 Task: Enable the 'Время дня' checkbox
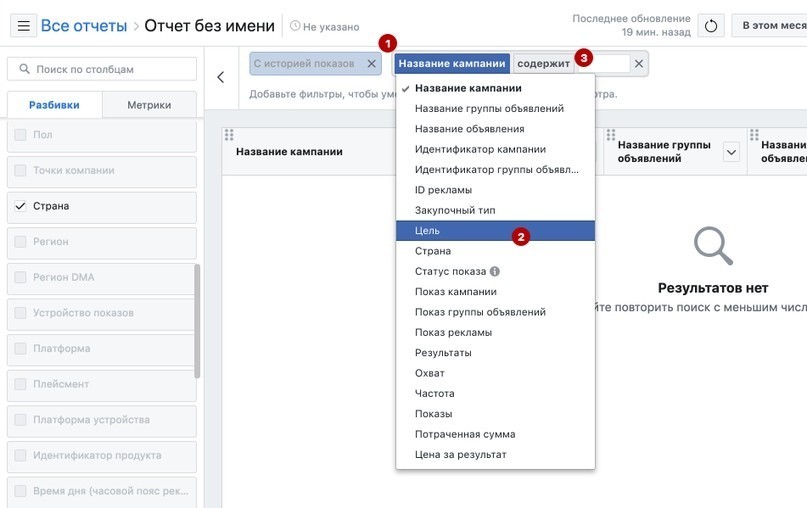click(x=21, y=491)
